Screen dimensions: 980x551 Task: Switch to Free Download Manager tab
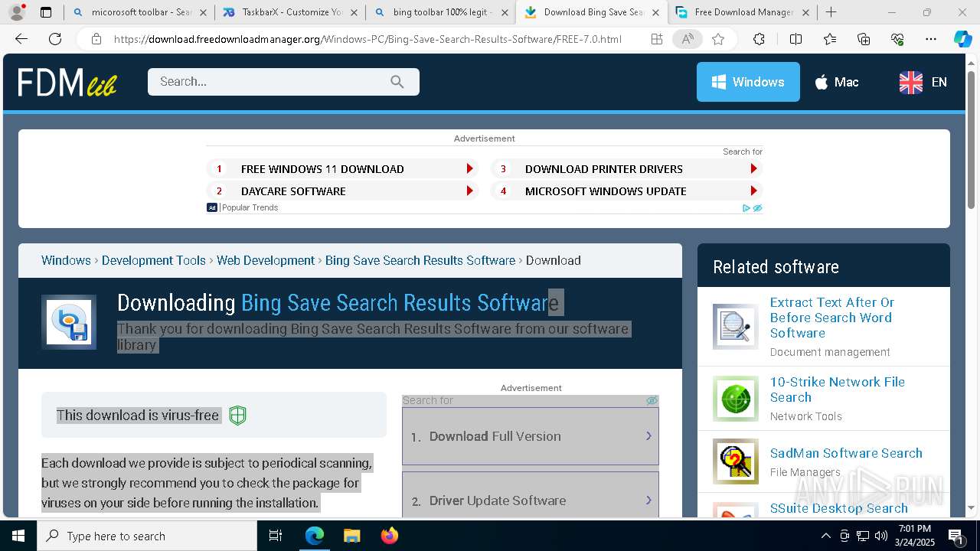pos(743,12)
